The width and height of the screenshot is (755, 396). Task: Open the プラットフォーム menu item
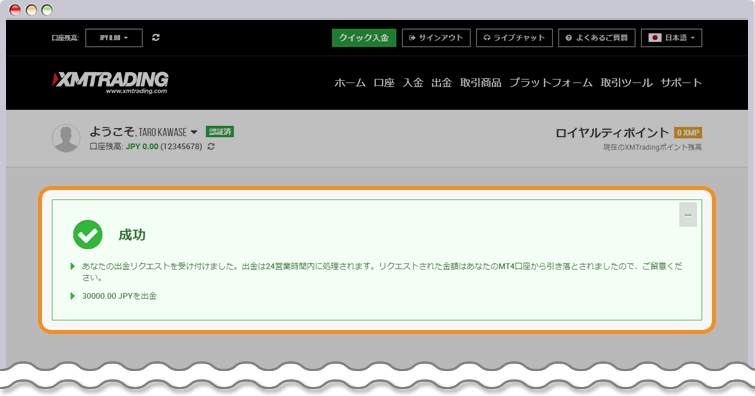point(551,83)
